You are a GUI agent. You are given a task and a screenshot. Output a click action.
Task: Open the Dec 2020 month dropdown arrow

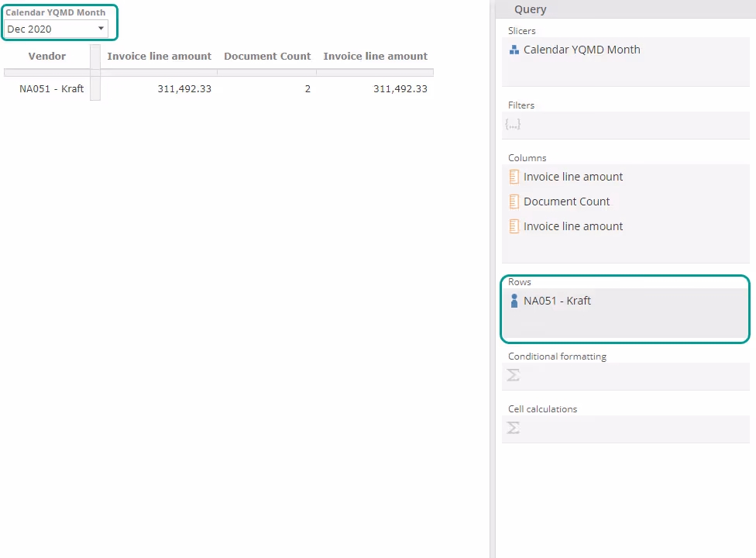(101, 29)
